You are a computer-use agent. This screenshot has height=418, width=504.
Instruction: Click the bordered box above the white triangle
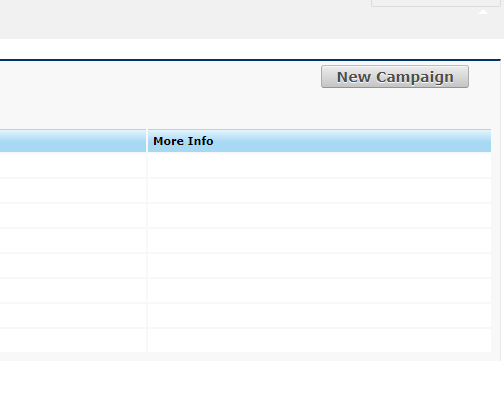click(x=436, y=3)
